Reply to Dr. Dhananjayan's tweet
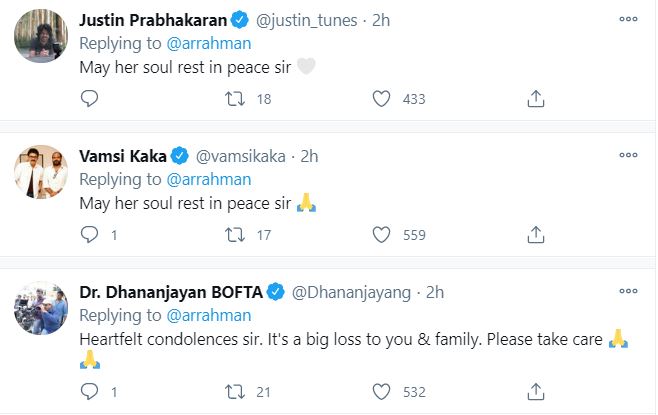 tap(89, 393)
